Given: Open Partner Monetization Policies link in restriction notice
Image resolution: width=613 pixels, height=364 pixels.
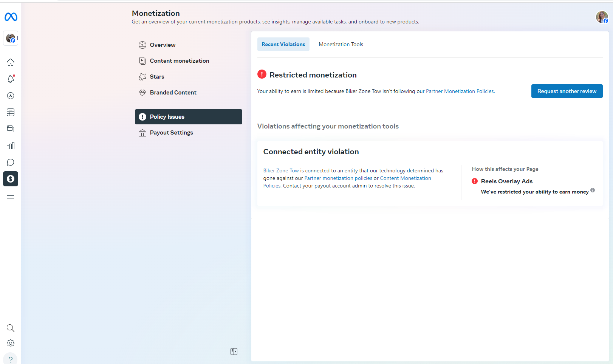Looking at the screenshot, I should (460, 91).
